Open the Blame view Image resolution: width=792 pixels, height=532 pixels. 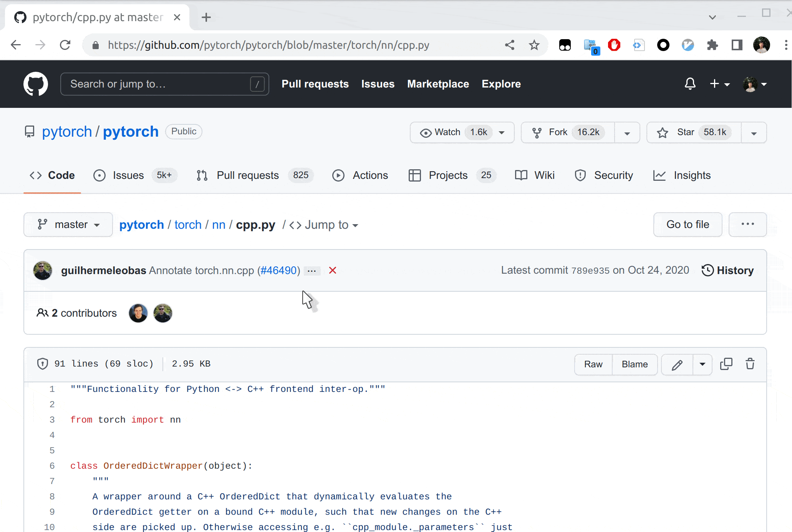pyautogui.click(x=635, y=364)
